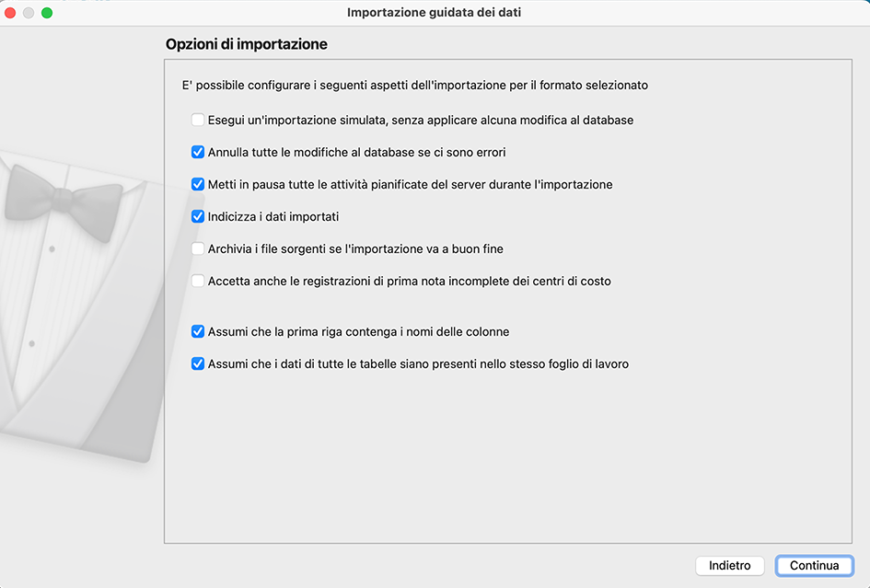Minimize the import wizard window

(x=29, y=13)
